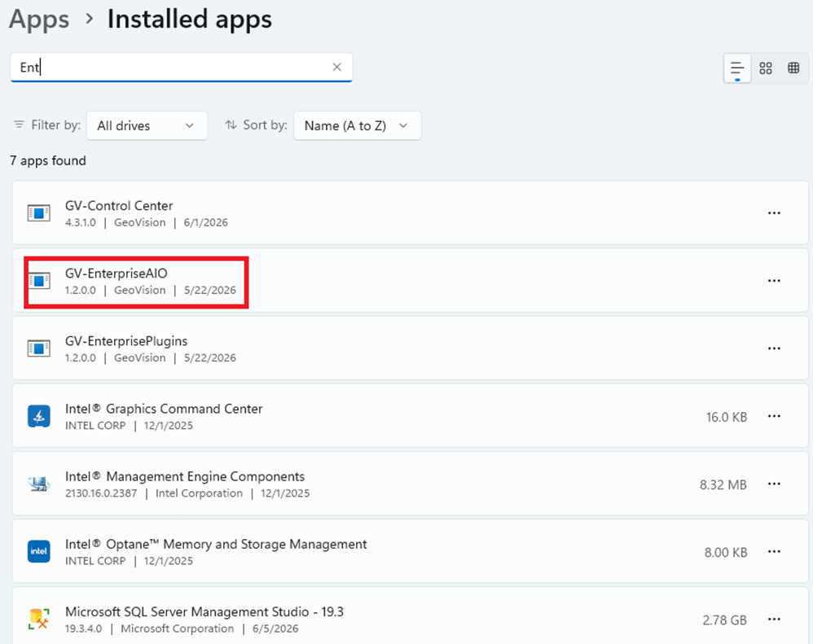Click the GV-EnterprisePlugins app icon
This screenshot has width=813, height=644.
point(39,348)
